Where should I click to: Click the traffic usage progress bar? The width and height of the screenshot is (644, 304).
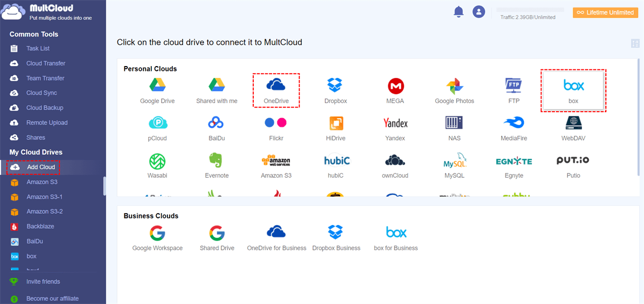click(x=530, y=10)
